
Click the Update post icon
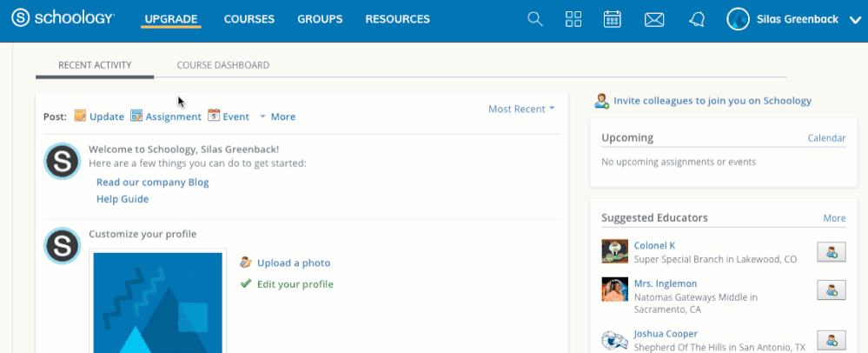point(80,116)
